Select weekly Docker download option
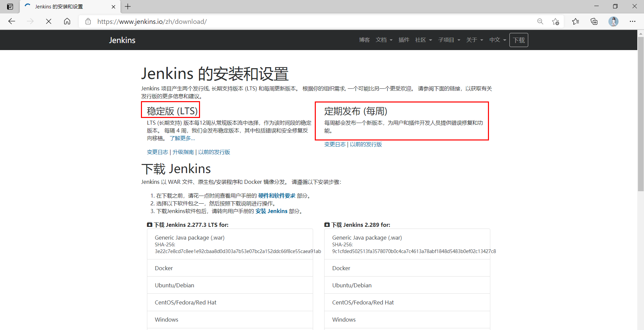644x330 pixels. 407,268
